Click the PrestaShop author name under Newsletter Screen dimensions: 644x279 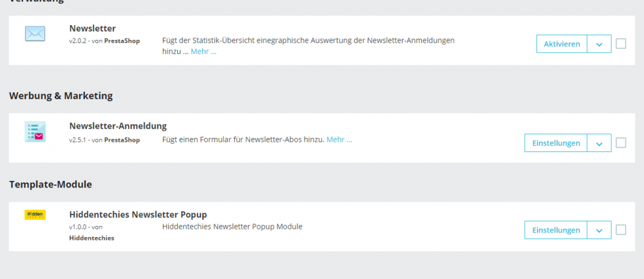(x=122, y=41)
